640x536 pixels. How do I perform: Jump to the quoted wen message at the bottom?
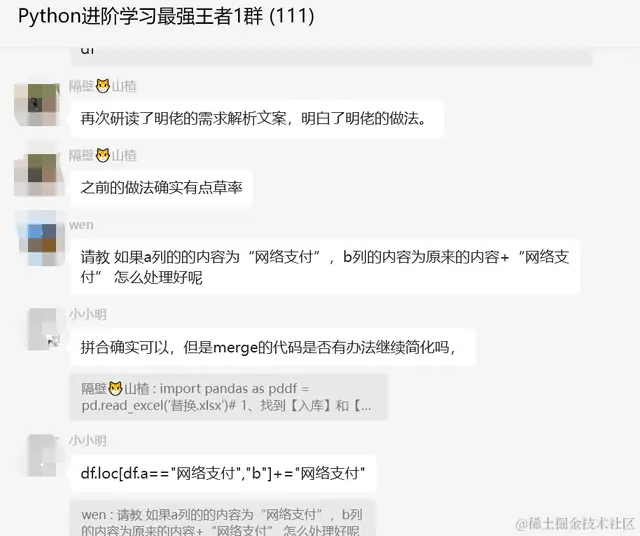coord(223,518)
